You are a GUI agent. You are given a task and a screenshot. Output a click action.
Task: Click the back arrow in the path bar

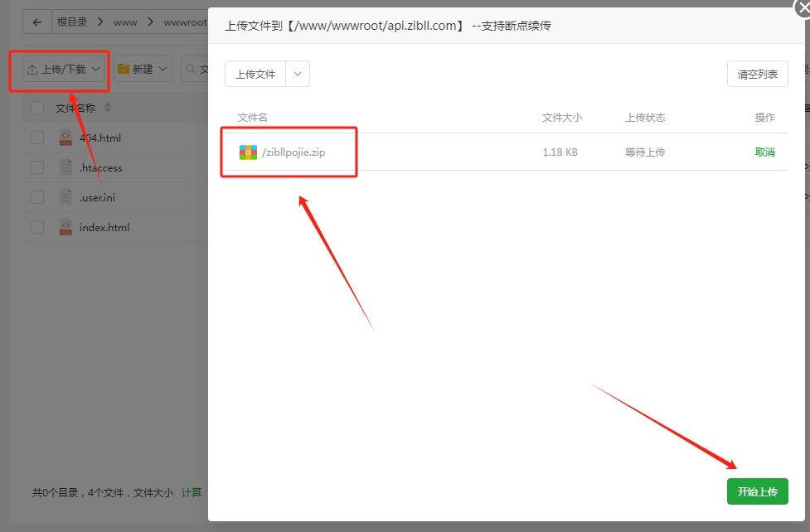pos(36,22)
